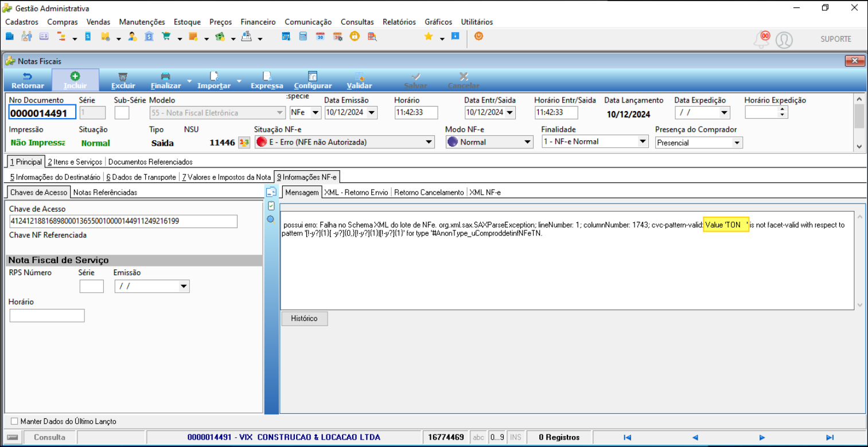Switch to 7 Valores e Impostos da Nota tab

[226, 177]
